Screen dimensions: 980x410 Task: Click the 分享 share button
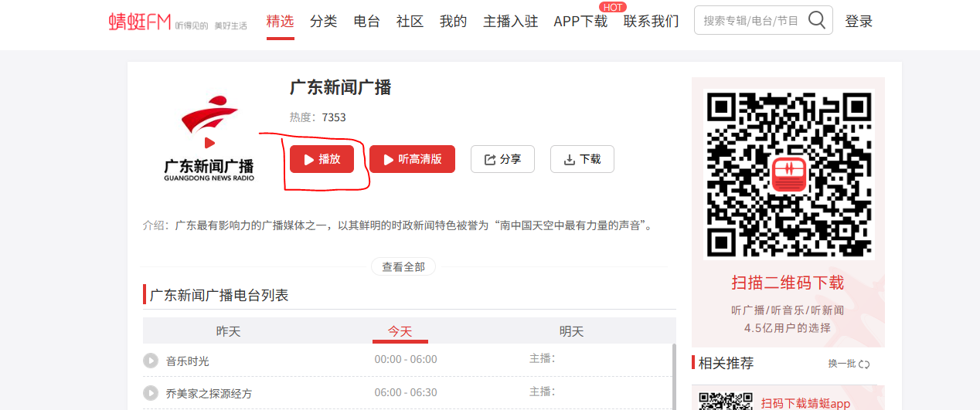tap(502, 159)
